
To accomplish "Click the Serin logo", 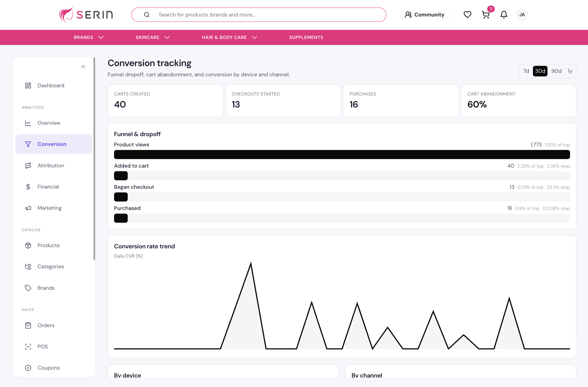I will [x=86, y=15].
